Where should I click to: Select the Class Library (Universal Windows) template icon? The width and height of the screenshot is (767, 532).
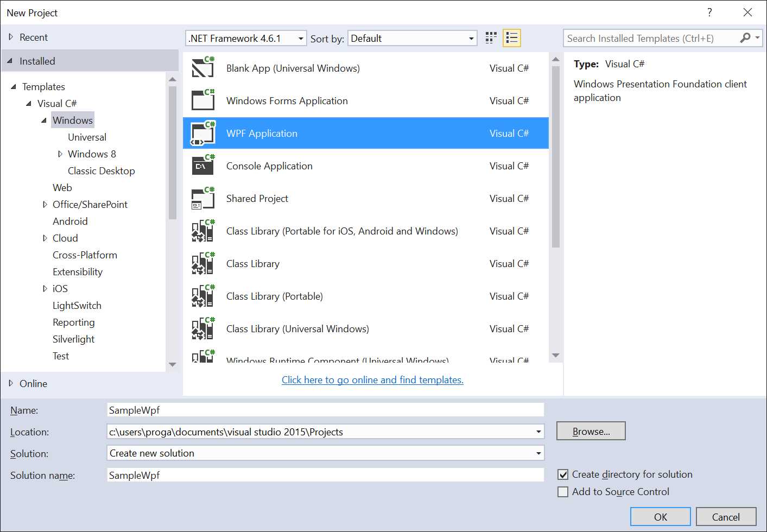tap(202, 328)
